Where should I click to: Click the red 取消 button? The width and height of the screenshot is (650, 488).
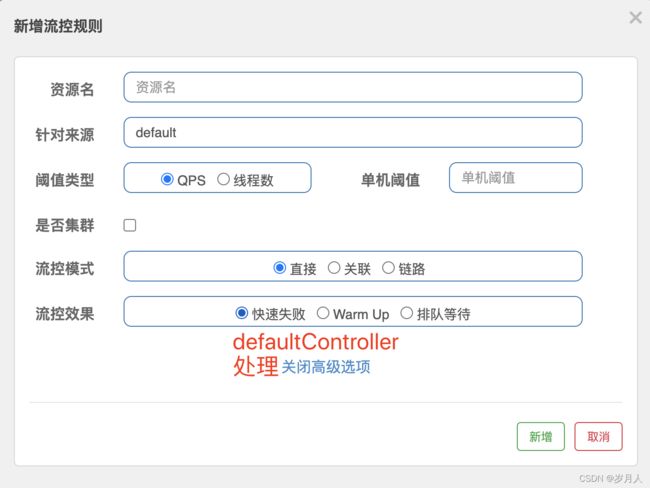pos(598,436)
